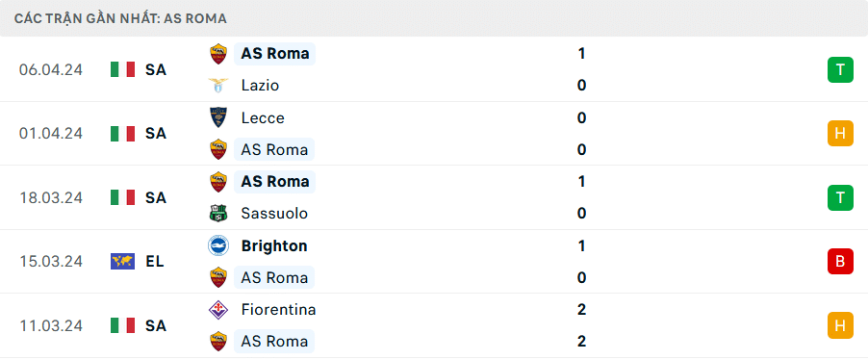
Task: Open the Brighton team link
Action: point(274,245)
